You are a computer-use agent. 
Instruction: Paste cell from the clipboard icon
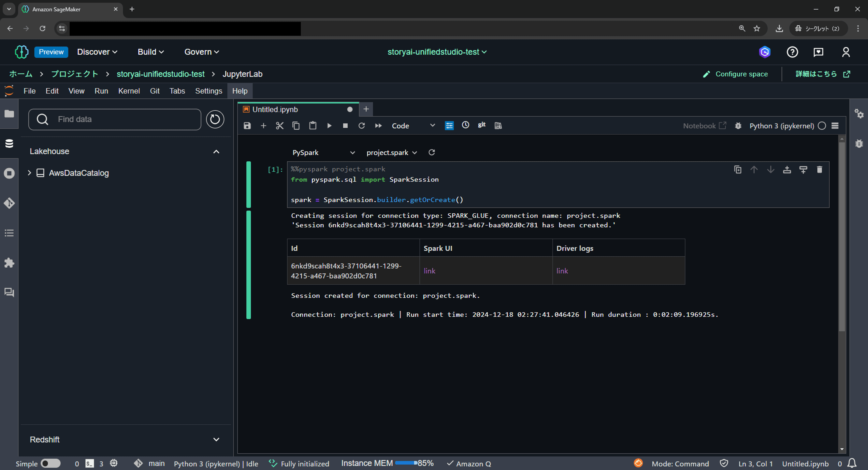click(x=313, y=126)
